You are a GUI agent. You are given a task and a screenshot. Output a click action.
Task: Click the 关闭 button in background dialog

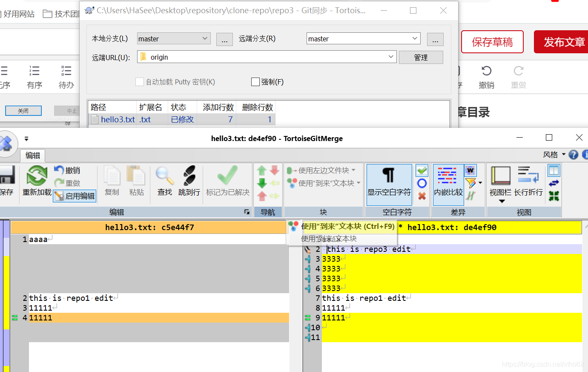[x=23, y=111]
